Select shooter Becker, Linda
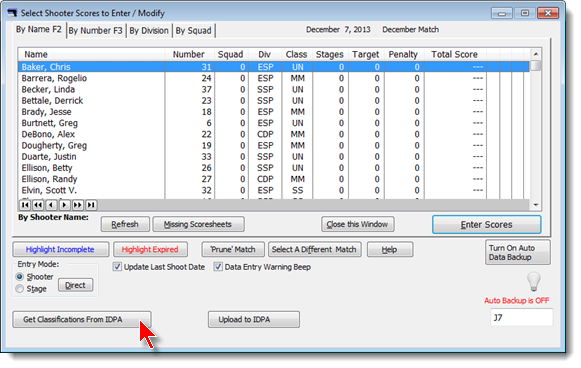 (x=274, y=89)
